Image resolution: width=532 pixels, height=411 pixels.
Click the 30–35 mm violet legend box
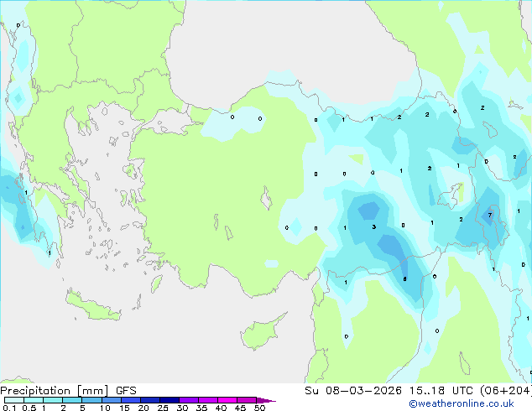click(x=188, y=400)
